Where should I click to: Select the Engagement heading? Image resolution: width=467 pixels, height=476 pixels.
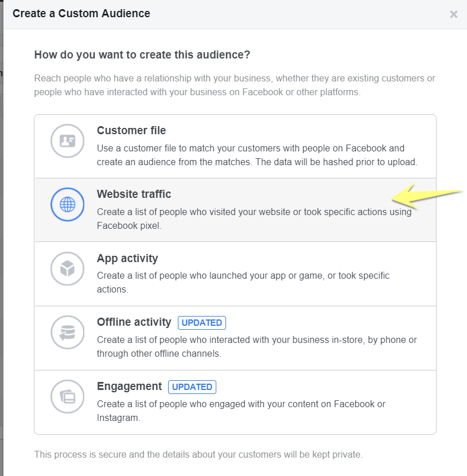129,387
